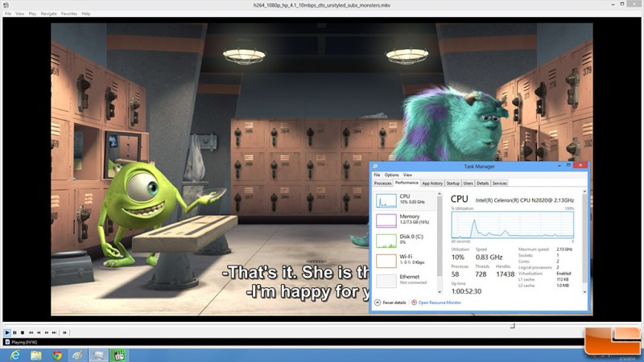Switch to the Details tab

(x=482, y=183)
